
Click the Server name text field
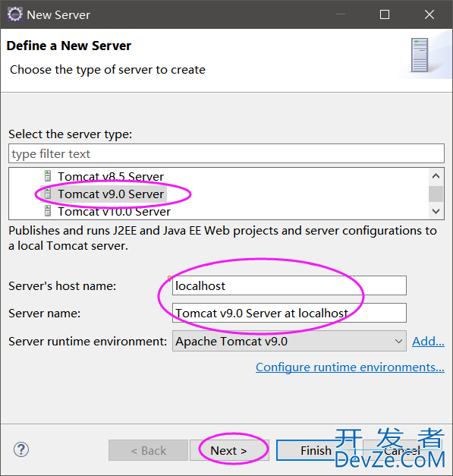[289, 313]
